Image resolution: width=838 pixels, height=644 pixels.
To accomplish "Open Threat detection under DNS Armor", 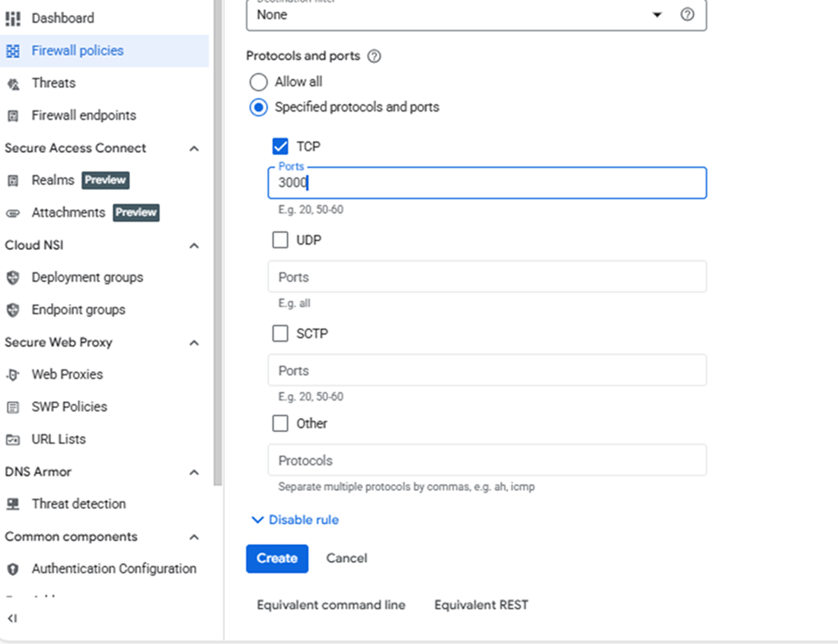I will pyautogui.click(x=13, y=504).
